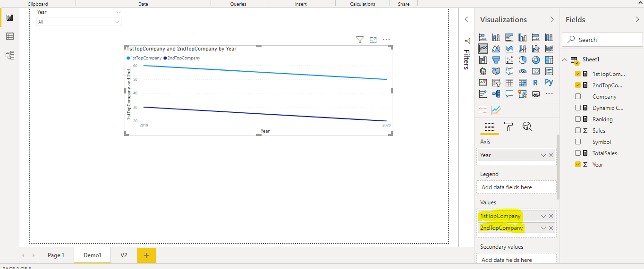Check the Sales field
The image size is (644, 269).
click(x=578, y=131)
